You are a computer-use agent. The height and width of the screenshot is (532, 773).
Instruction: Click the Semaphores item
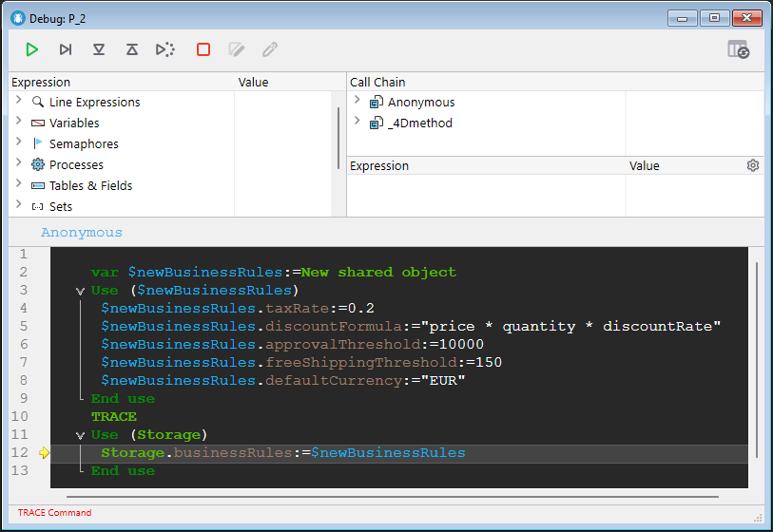click(x=84, y=143)
